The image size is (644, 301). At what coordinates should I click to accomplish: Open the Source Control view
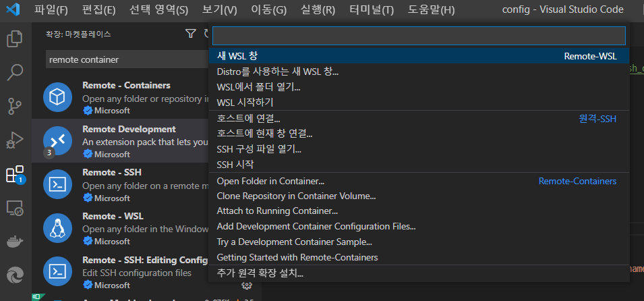tap(15, 107)
